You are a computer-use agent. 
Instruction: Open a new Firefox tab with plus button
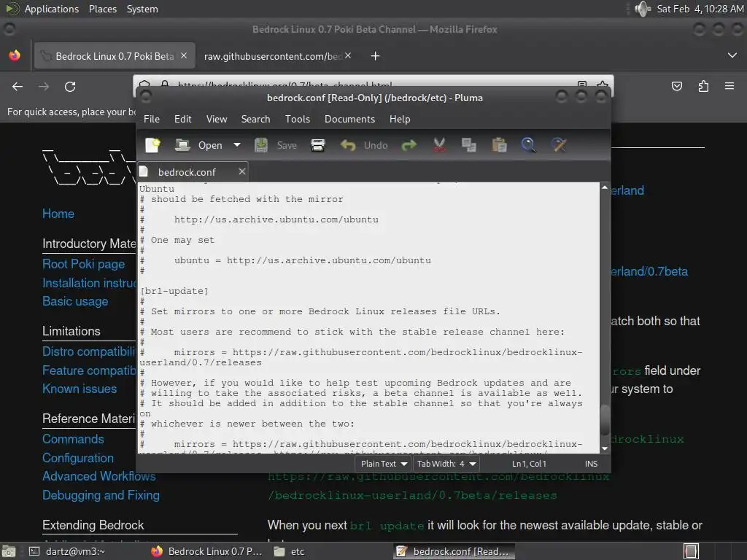376,56
